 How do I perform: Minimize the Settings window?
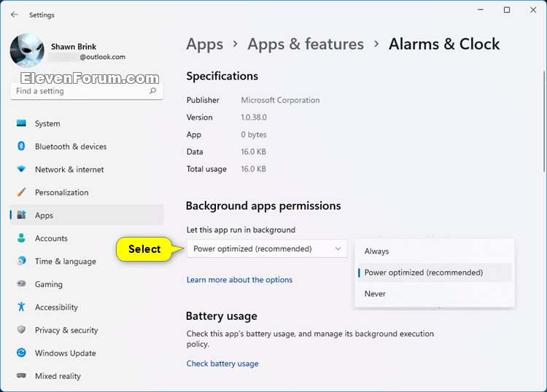click(481, 9)
